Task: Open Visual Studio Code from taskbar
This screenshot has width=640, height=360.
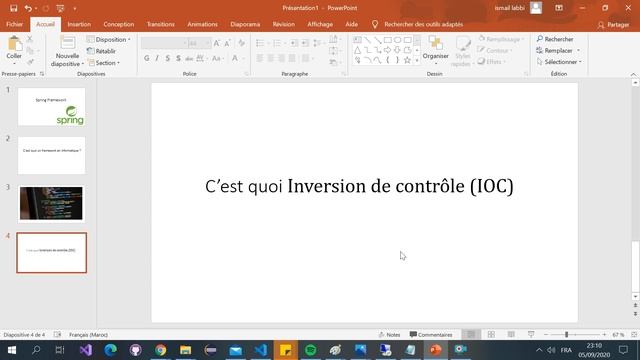Action: coord(260,350)
